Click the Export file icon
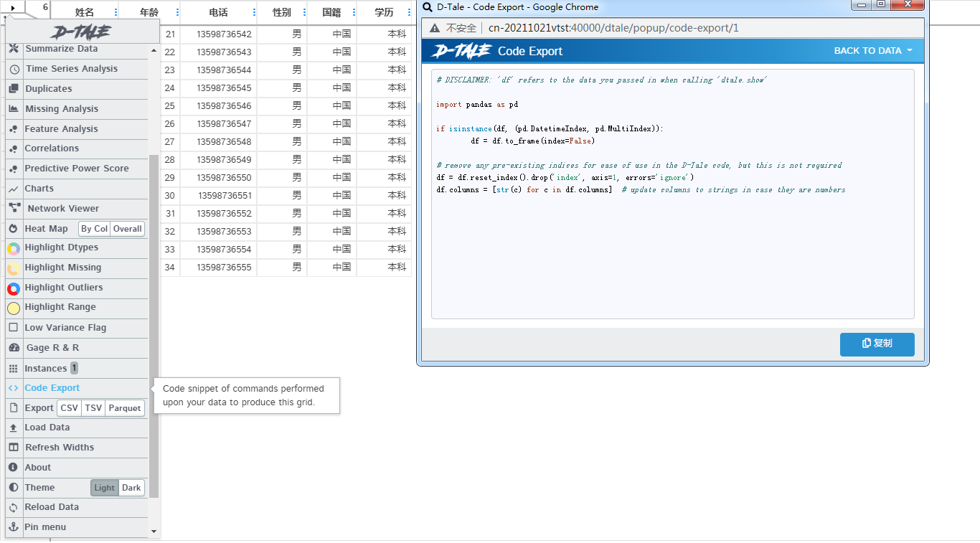Screen dimensions: 980x543 pos(14,408)
